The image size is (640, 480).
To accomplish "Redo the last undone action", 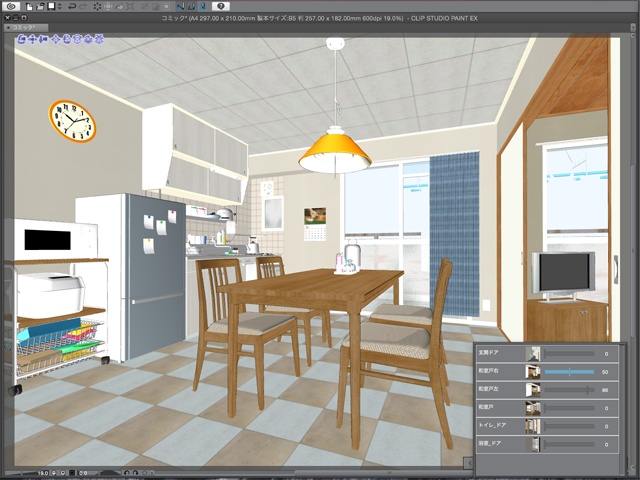I will 83,6.
